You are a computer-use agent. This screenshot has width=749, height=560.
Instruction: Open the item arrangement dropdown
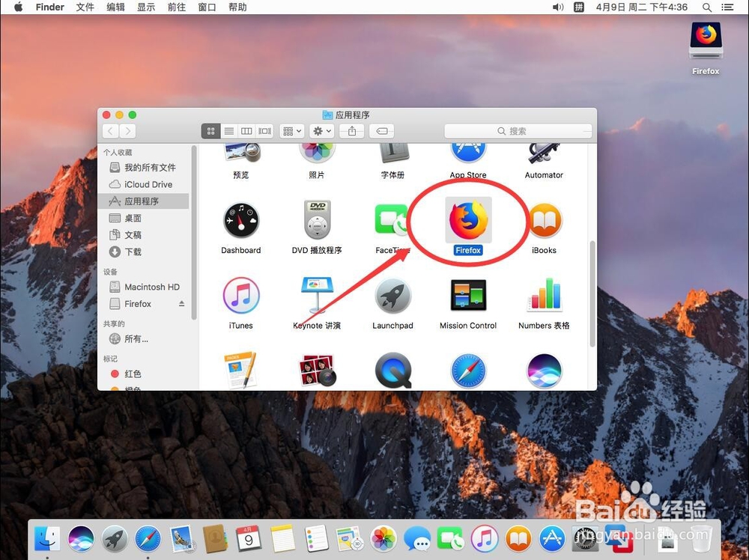pyautogui.click(x=292, y=131)
